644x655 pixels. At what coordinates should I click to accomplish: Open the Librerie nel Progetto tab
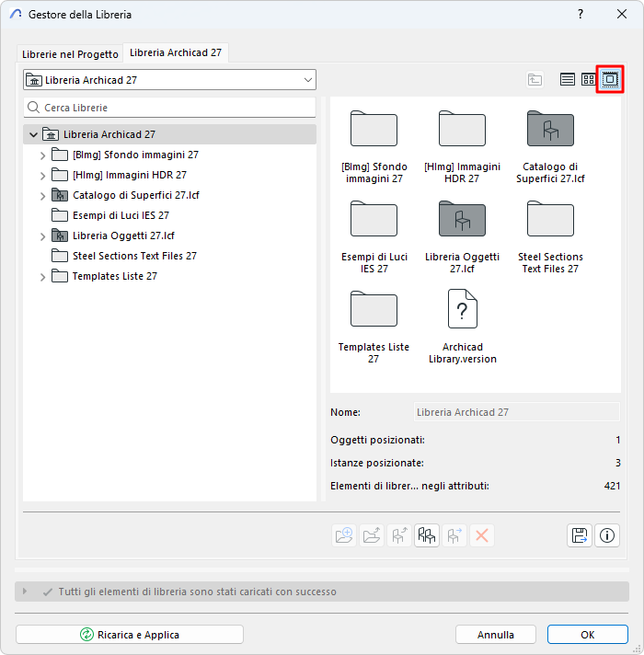point(70,54)
